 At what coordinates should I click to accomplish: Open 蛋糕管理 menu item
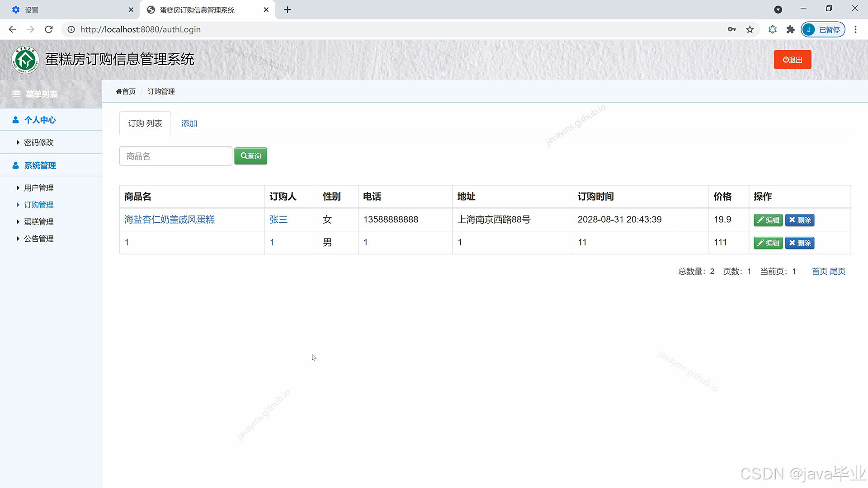pyautogui.click(x=39, y=222)
